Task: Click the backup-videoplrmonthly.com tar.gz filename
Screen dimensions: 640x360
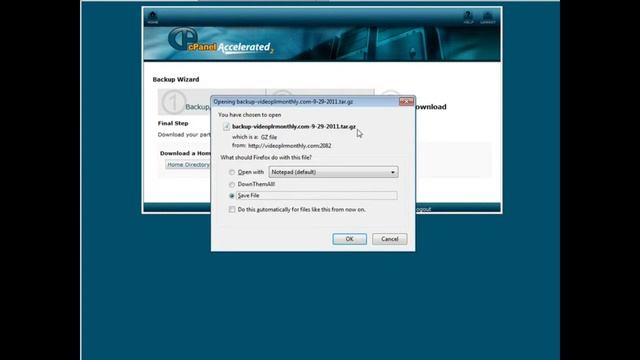Action: [x=294, y=127]
